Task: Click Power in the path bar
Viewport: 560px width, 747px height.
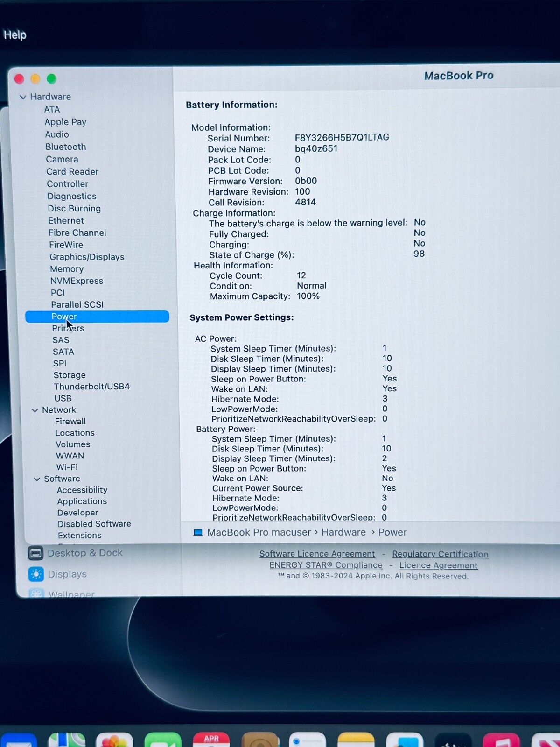Action: (392, 532)
